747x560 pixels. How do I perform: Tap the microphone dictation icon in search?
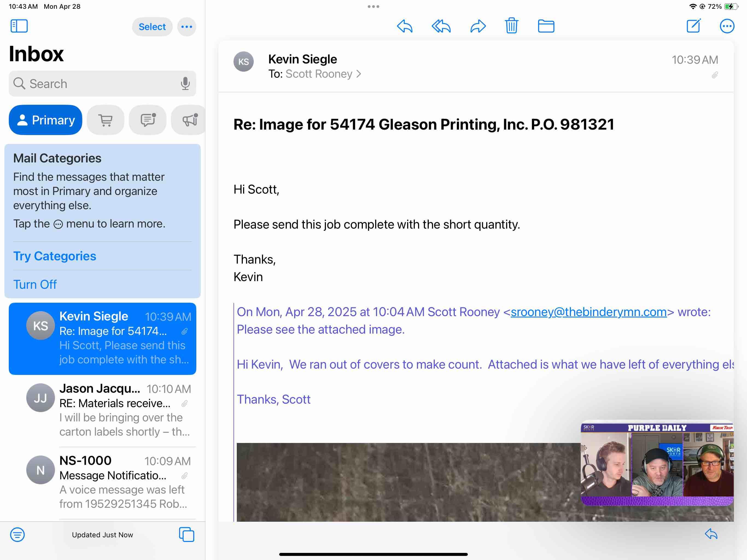pyautogui.click(x=185, y=83)
